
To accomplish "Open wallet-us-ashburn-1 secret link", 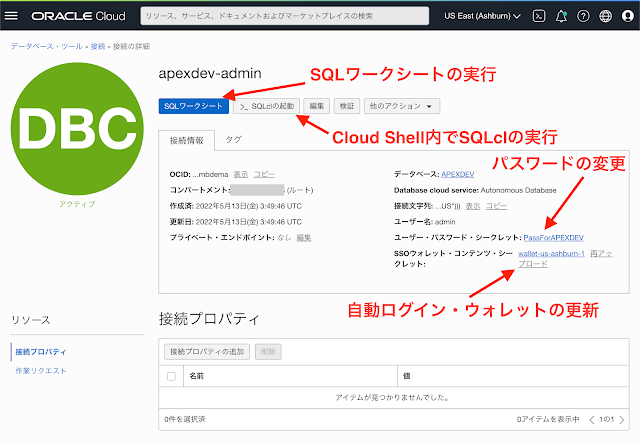I will (551, 253).
